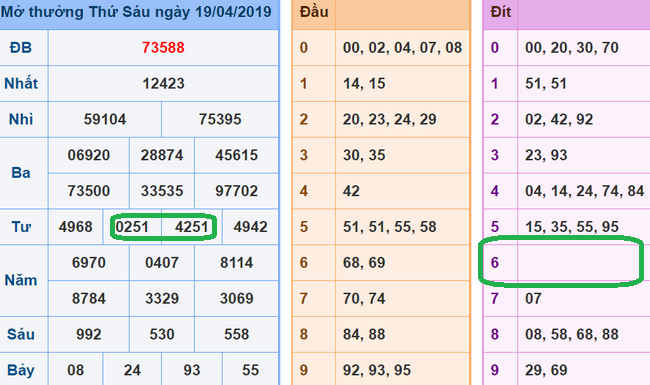Image resolution: width=650 pixels, height=385 pixels.
Task: Select seventh prize number 08
Action: (x=75, y=370)
